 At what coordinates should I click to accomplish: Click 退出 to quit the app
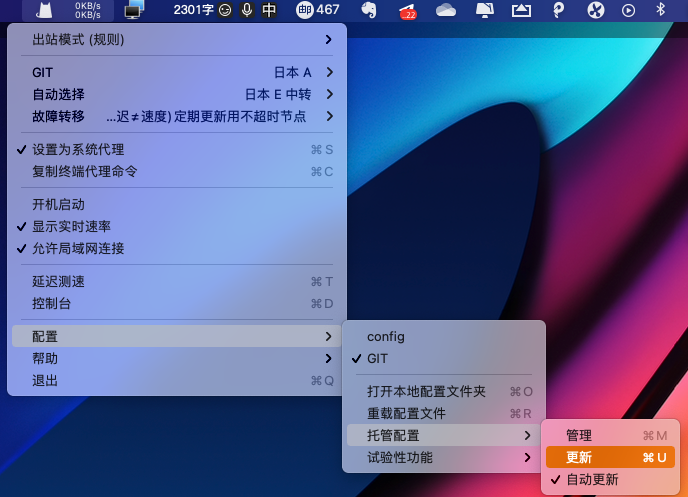45,380
